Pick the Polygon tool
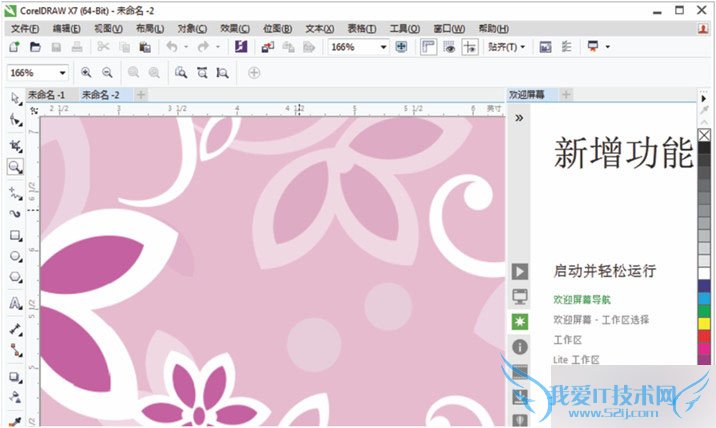This screenshot has height=428, width=716. click(15, 277)
